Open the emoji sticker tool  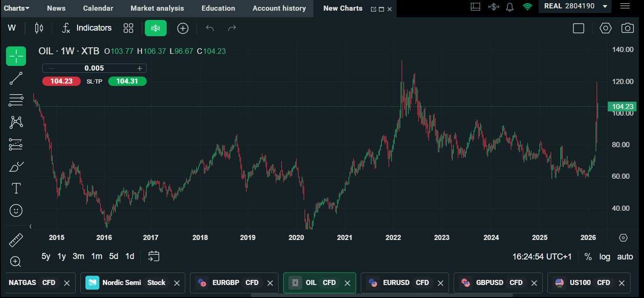(16, 211)
